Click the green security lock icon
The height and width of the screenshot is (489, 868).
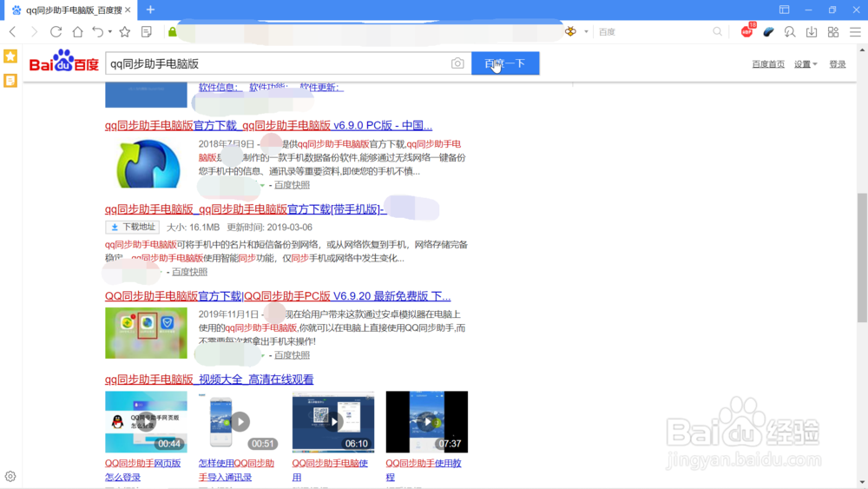click(173, 32)
